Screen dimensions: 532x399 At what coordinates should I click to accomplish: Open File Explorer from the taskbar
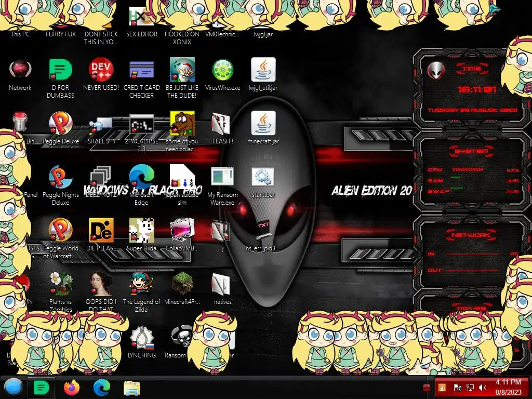coord(131,388)
